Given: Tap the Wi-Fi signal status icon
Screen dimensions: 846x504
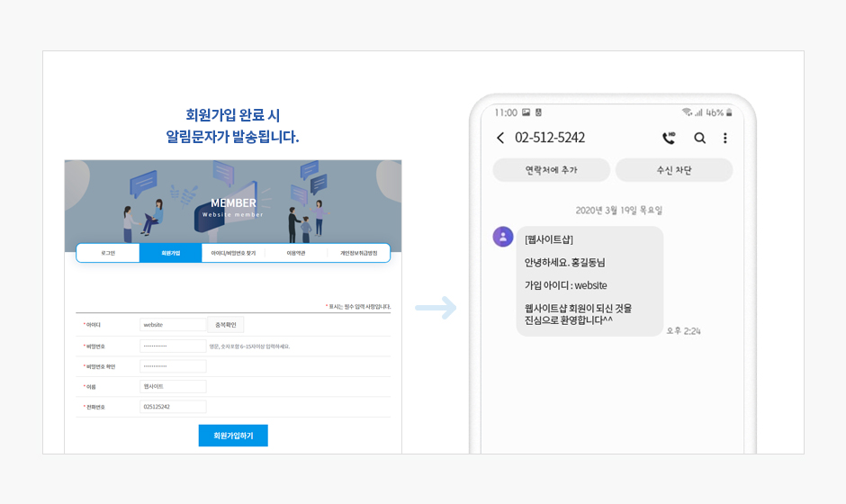Looking at the screenshot, I should (x=687, y=112).
